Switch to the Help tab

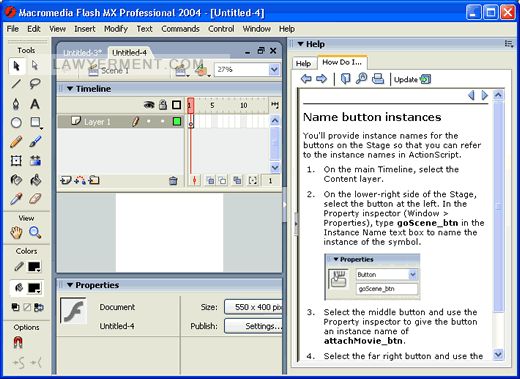[x=303, y=63]
